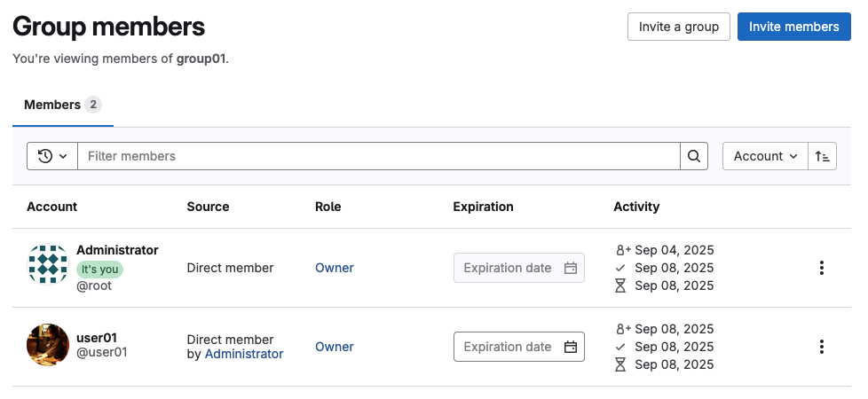Click calendar icon in user01's expiration field
Image resolution: width=868 pixels, height=399 pixels.
571,347
